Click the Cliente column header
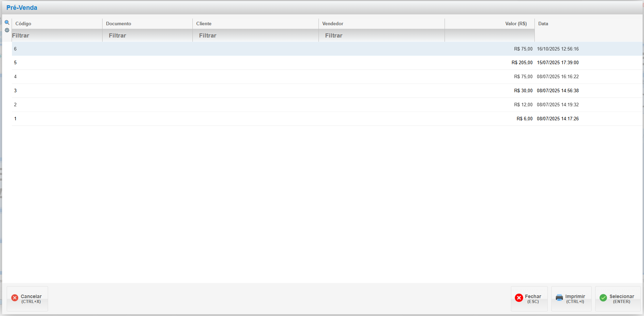The image size is (644, 316). point(204,23)
